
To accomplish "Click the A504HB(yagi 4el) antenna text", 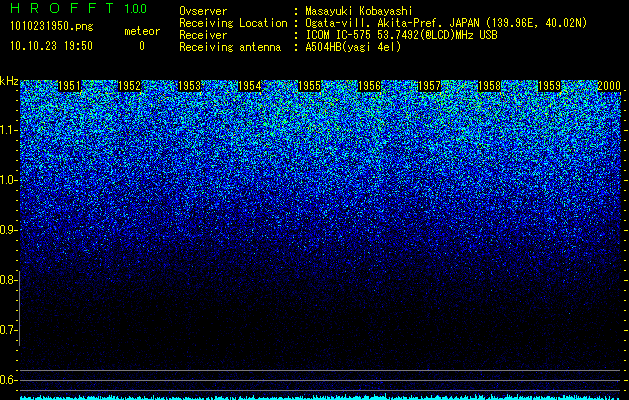I will point(353,47).
